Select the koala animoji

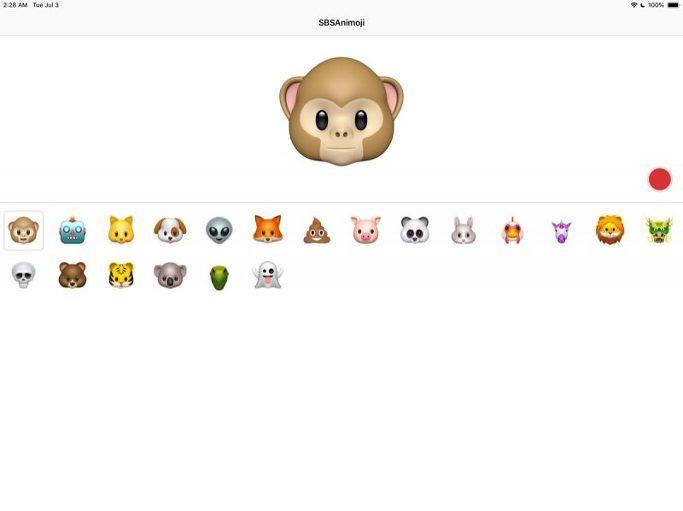tap(170, 275)
